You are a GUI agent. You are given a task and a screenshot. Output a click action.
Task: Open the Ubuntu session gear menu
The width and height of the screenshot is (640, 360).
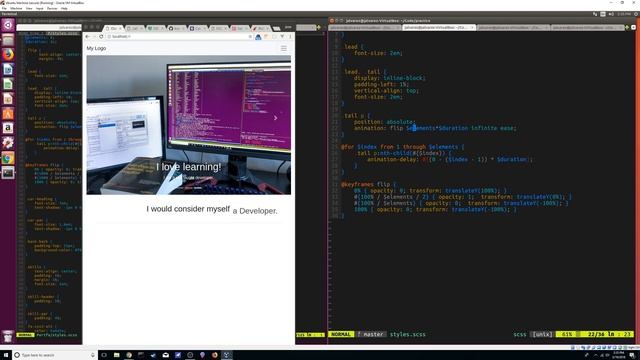(636, 14)
